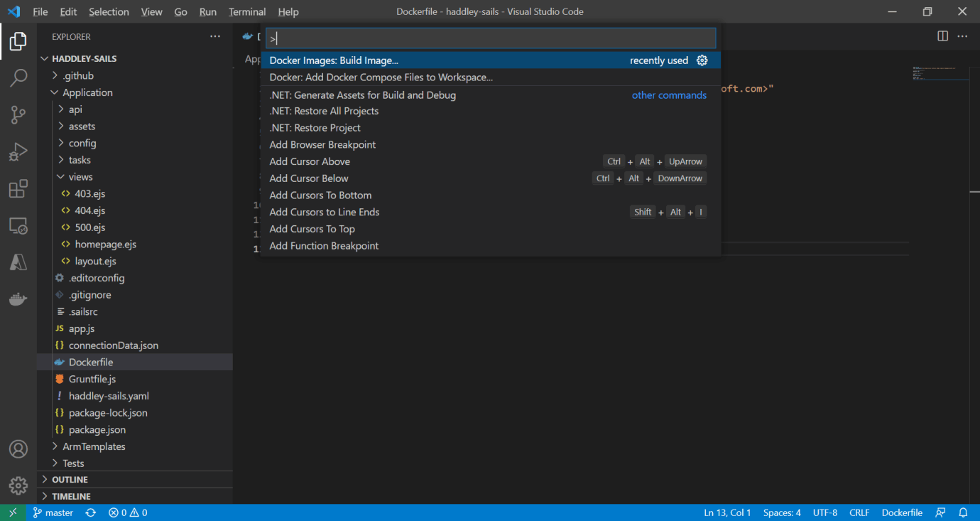Choose Add Function Breakpoint command
The width and height of the screenshot is (980, 521).
point(491,246)
